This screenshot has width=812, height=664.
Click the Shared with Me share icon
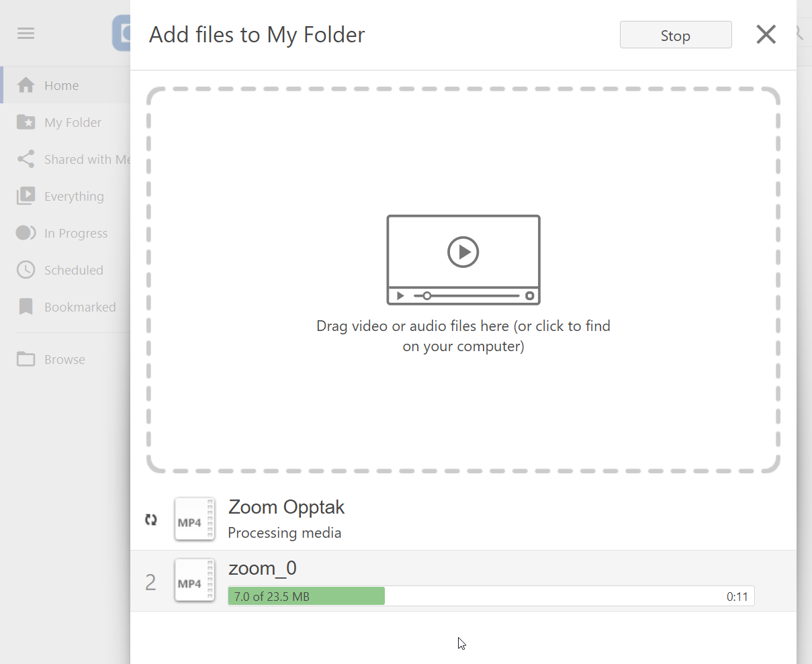tap(26, 159)
